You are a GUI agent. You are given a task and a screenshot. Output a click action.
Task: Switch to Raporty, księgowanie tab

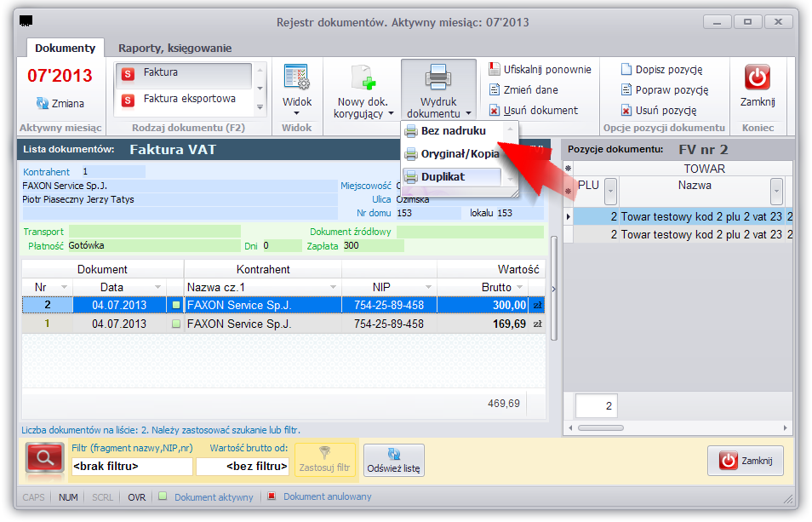click(175, 49)
